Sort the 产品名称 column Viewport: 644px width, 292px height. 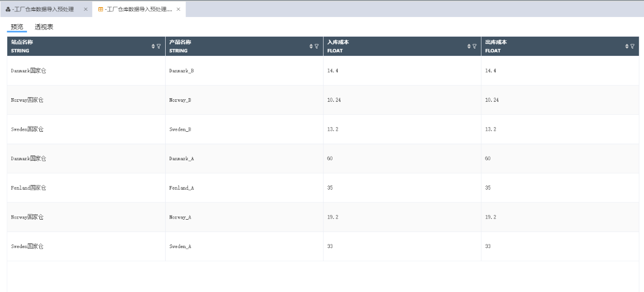point(311,47)
